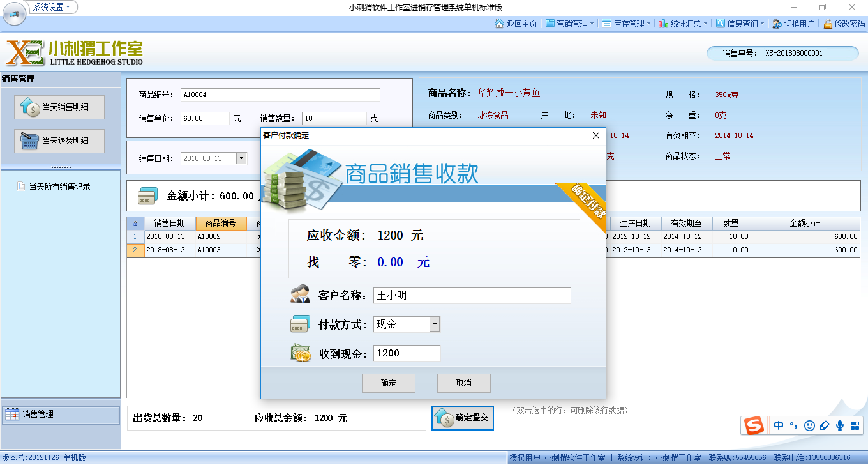Click the 收到现金 input field

(x=407, y=353)
